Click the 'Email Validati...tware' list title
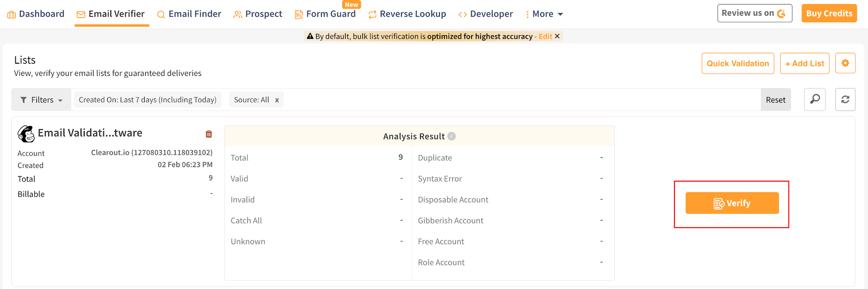The width and height of the screenshot is (868, 289). 90,133
